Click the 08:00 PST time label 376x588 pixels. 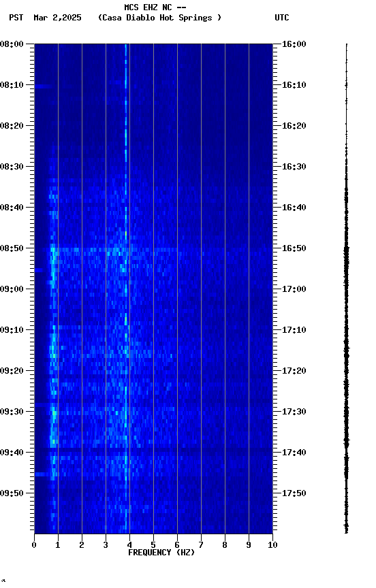click(x=12, y=44)
